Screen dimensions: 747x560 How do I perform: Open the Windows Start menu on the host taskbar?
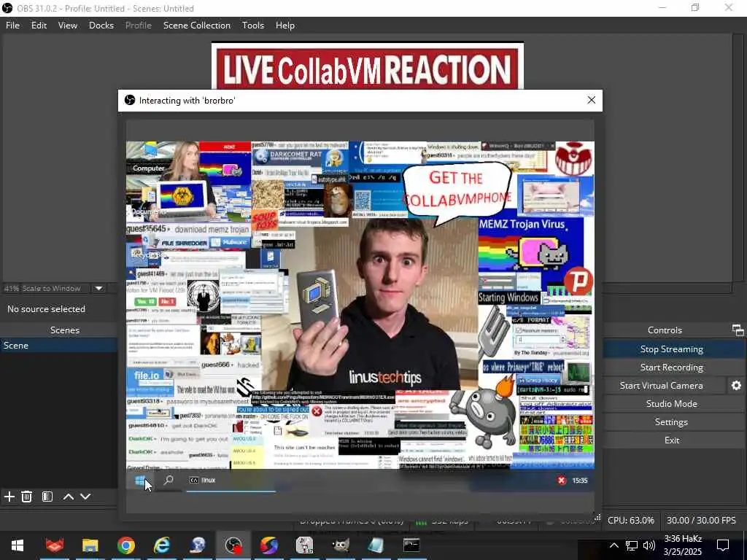point(18,545)
